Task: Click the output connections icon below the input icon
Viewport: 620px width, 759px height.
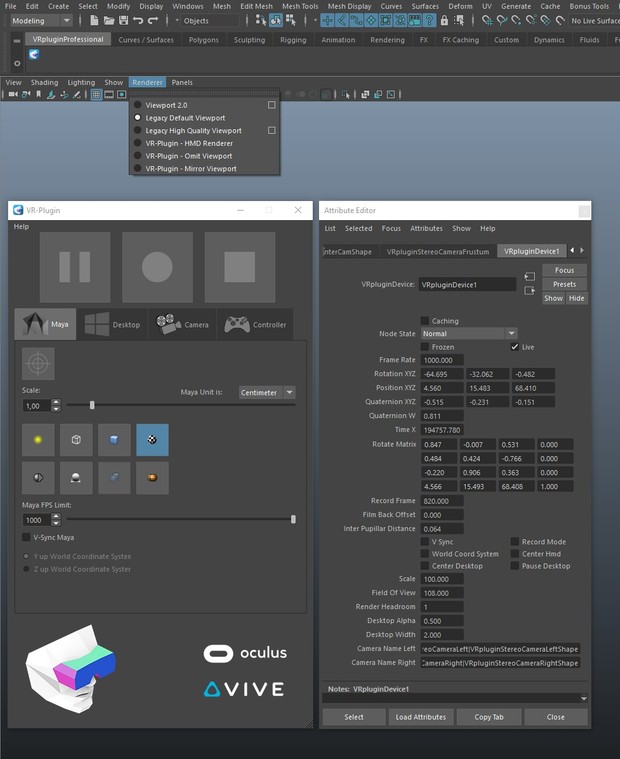Action: [530, 290]
